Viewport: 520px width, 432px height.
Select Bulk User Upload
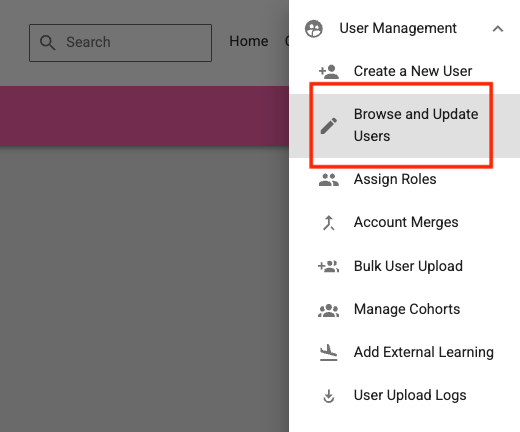(x=408, y=266)
